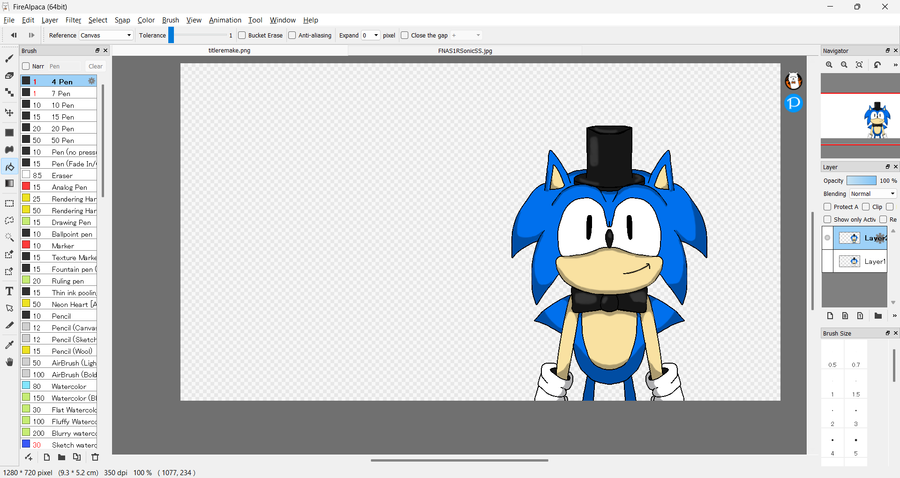Undock the Layer panel

[x=887, y=167]
